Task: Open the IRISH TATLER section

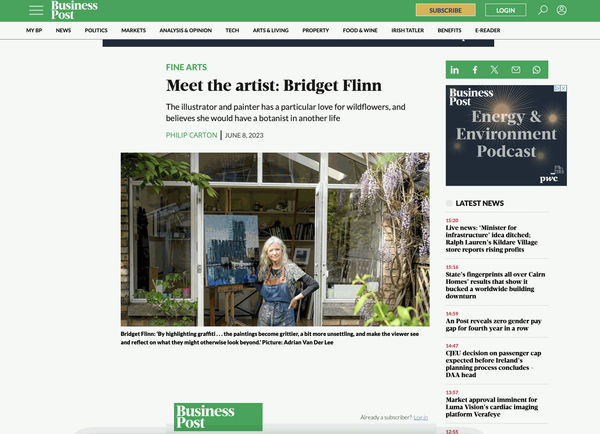Action: click(x=408, y=30)
